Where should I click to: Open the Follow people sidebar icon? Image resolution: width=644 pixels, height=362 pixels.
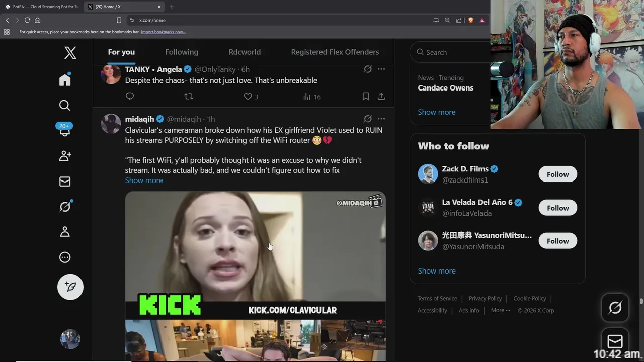[65, 156]
